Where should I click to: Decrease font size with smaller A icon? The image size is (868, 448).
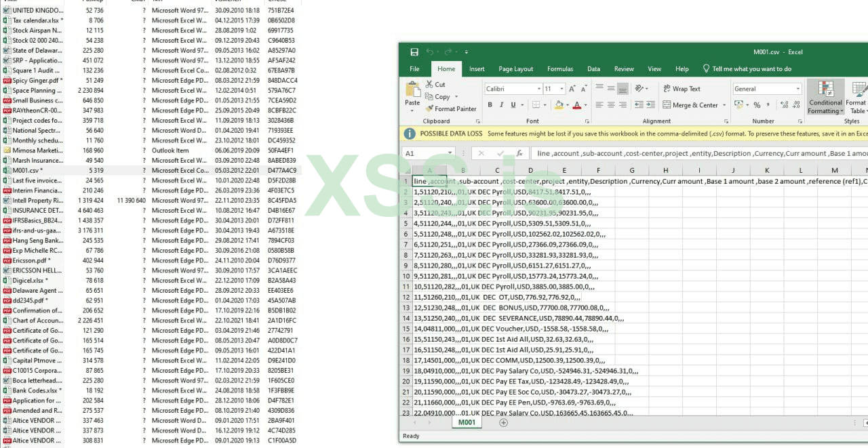(585, 89)
